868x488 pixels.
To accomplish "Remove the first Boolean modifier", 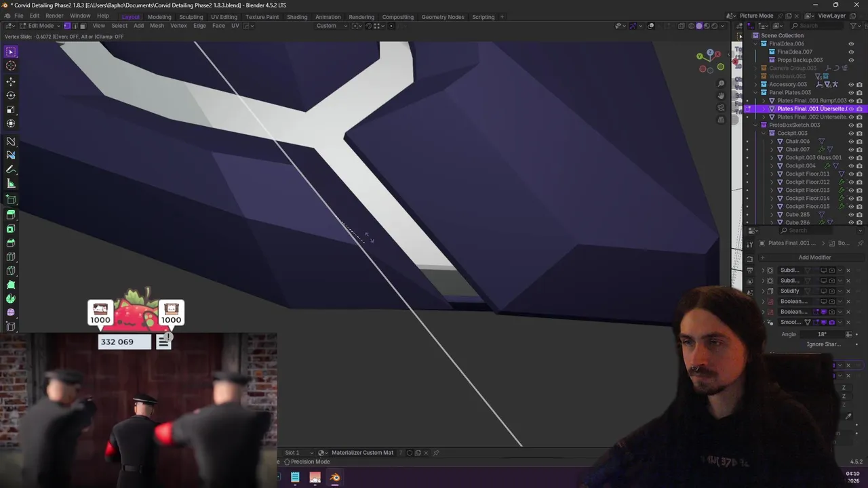I will [848, 302].
